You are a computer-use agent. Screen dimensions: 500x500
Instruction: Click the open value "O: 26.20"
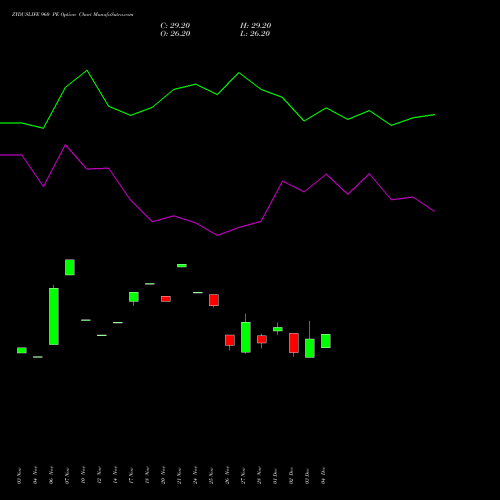tap(175, 34)
